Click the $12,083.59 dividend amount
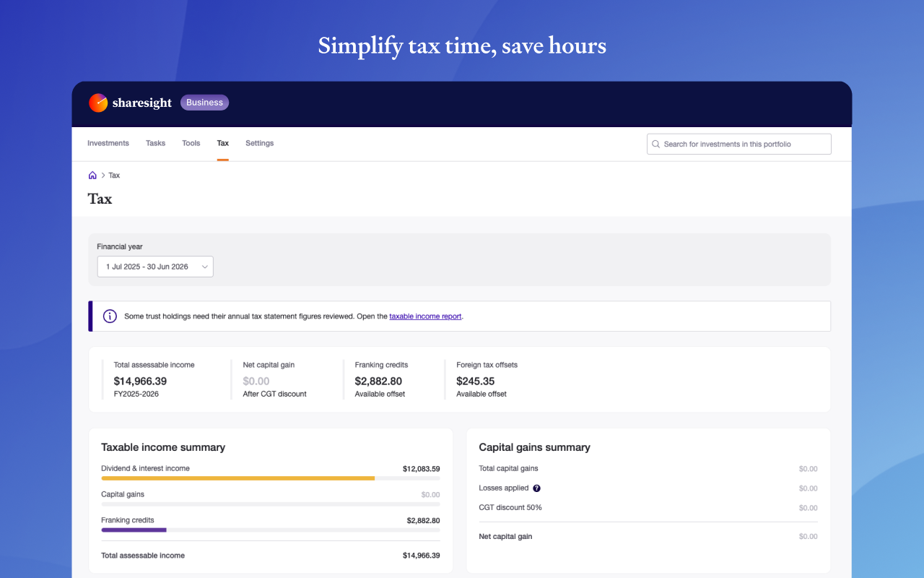This screenshot has height=578, width=924. 422,469
